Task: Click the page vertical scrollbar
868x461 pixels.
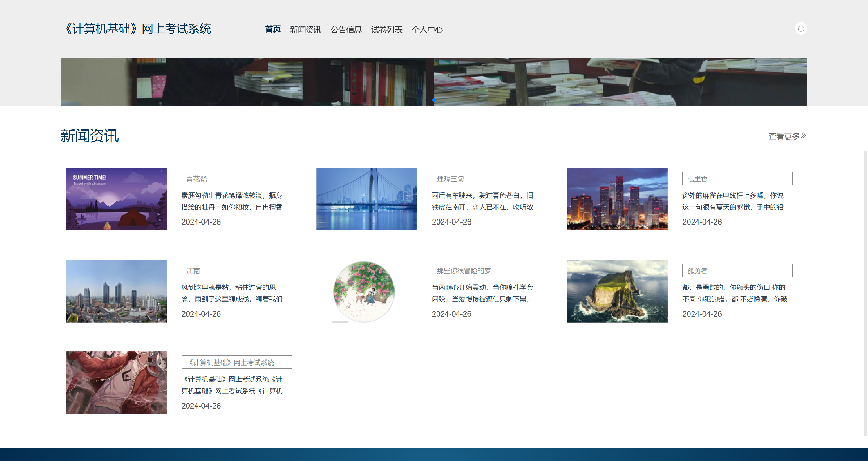Action: pyautogui.click(x=865, y=293)
